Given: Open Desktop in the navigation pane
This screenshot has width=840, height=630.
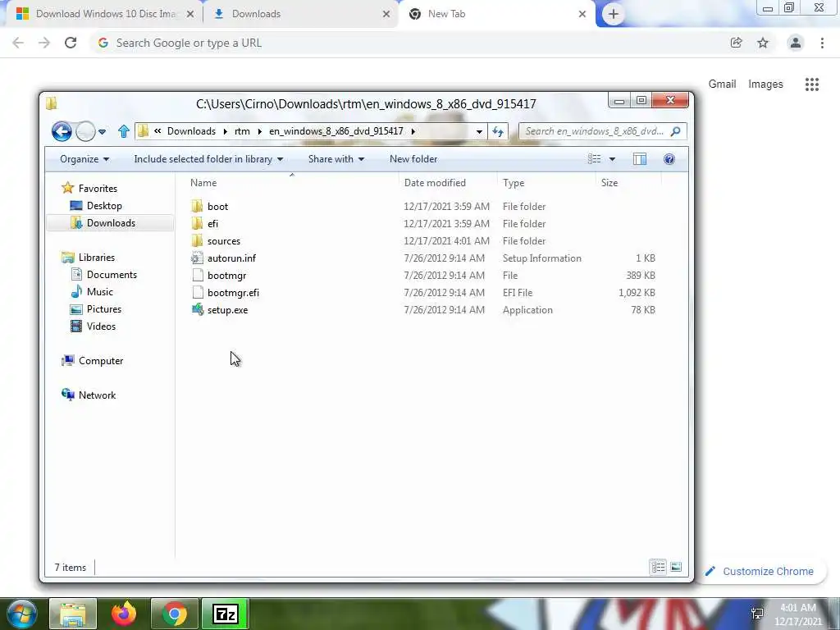Looking at the screenshot, I should tap(104, 206).
